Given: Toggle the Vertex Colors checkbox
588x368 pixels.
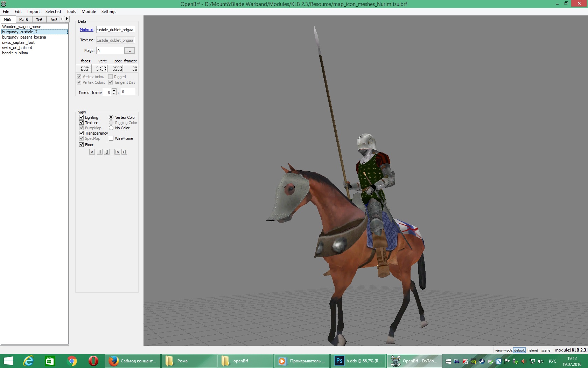Looking at the screenshot, I should [x=79, y=82].
